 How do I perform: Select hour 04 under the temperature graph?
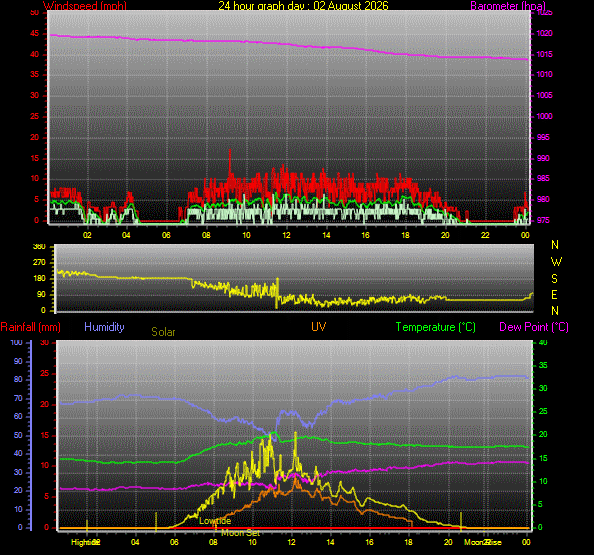[x=135, y=542]
